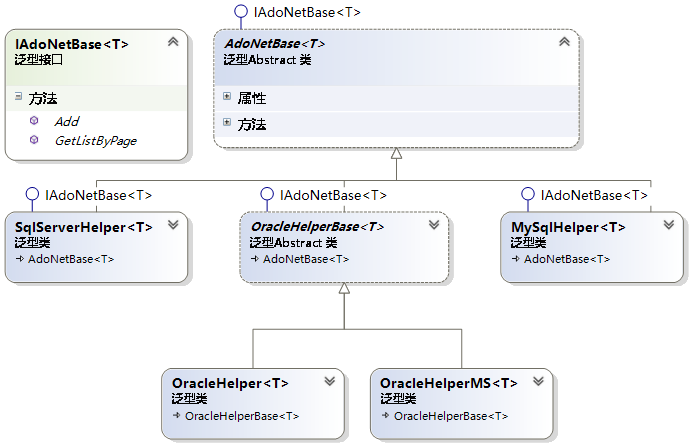Viewport: 691px width, 444px height.
Task: Expand the OracleHelperMS<T> class box
Action: (x=538, y=381)
